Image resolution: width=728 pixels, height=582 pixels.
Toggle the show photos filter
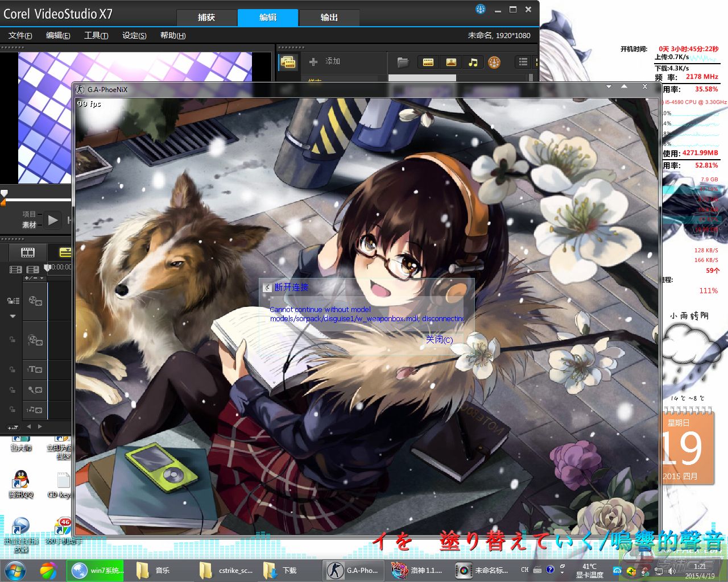click(451, 62)
